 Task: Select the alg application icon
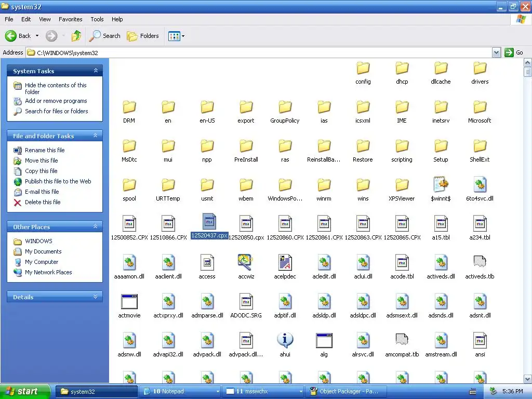[x=324, y=341]
